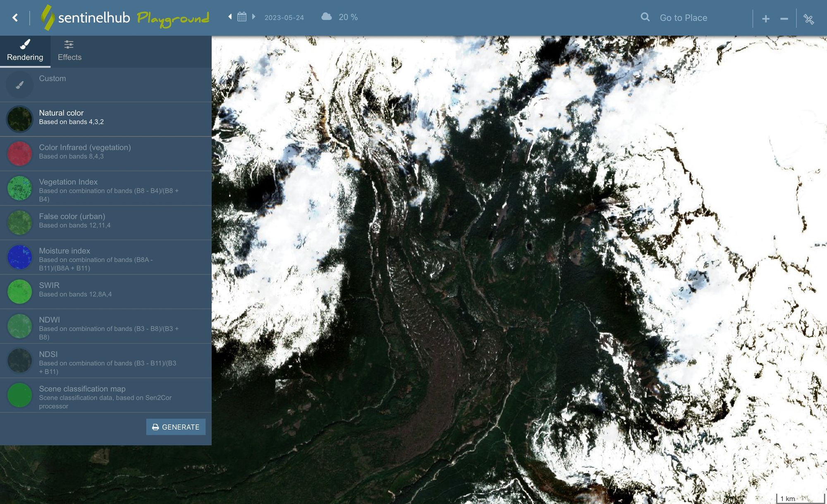Click the satellite icon in the header
The width and height of the screenshot is (827, 504).
pyautogui.click(x=809, y=19)
